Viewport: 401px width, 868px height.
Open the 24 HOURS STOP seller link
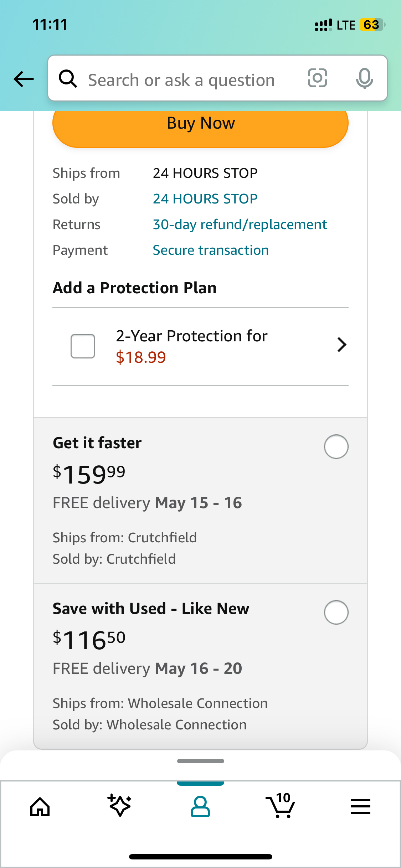click(x=205, y=199)
